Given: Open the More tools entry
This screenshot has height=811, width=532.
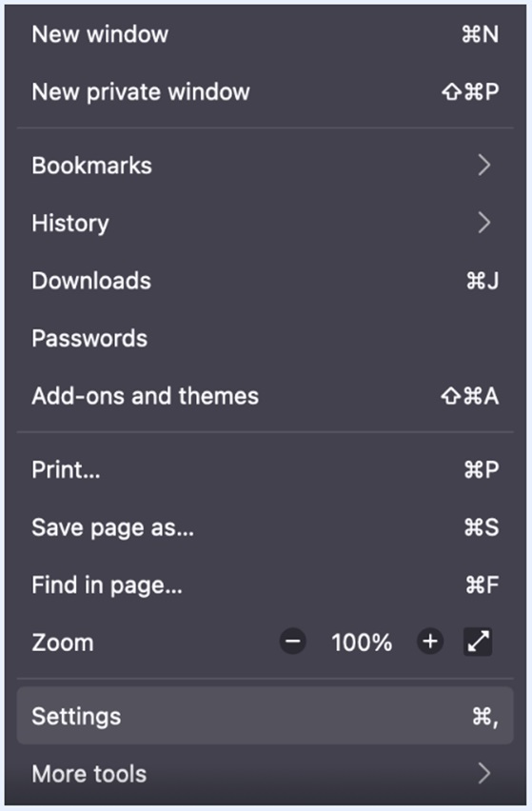Looking at the screenshot, I should [266, 774].
